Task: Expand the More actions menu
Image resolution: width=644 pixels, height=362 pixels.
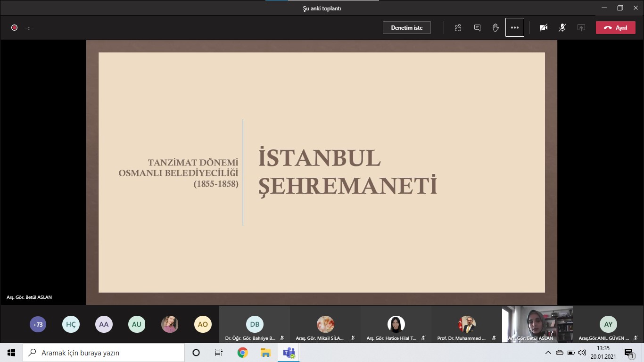Action: point(515,28)
